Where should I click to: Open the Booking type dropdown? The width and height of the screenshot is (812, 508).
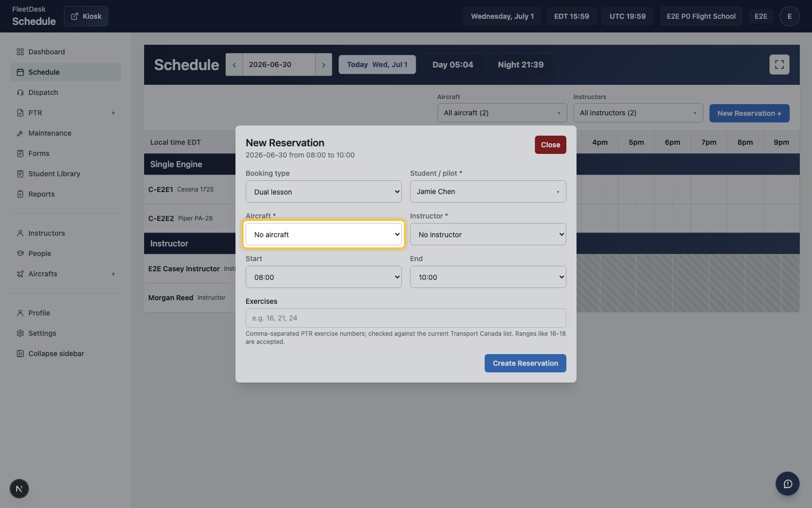click(324, 192)
